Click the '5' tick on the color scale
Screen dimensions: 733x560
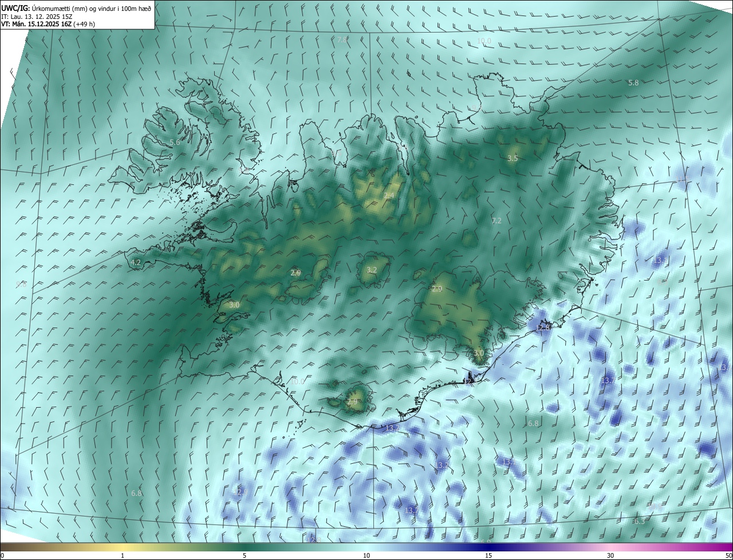(x=245, y=555)
